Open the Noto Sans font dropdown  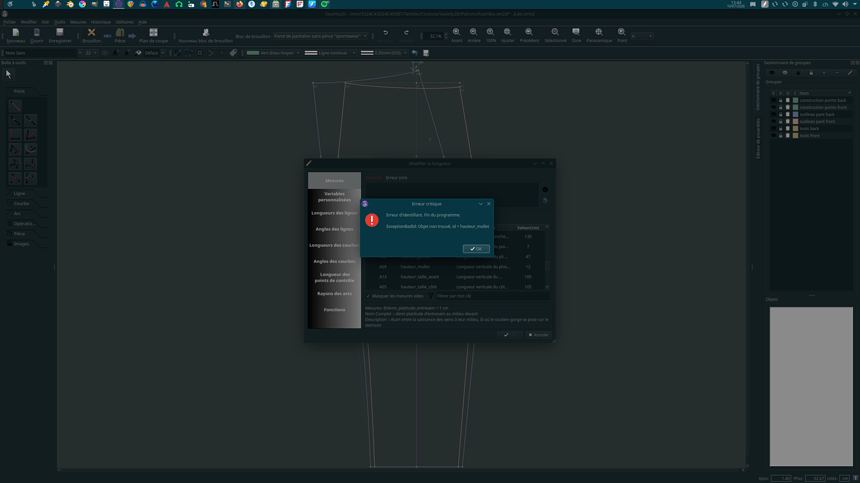tap(42, 53)
